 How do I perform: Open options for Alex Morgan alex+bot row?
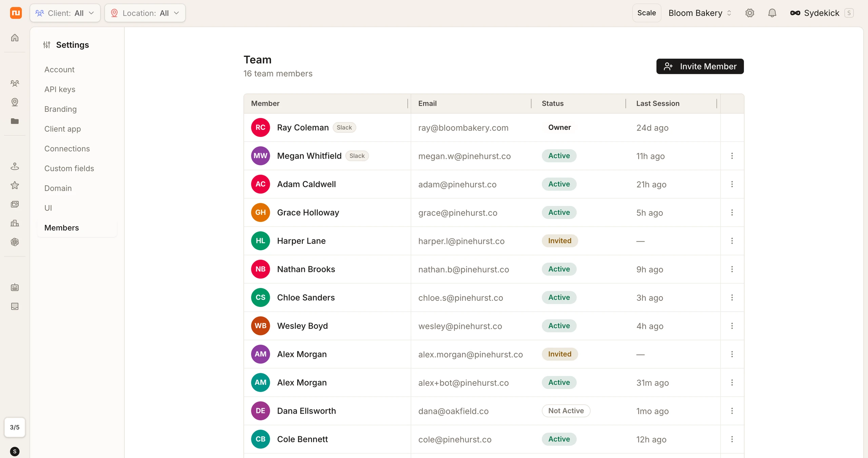[x=732, y=382]
